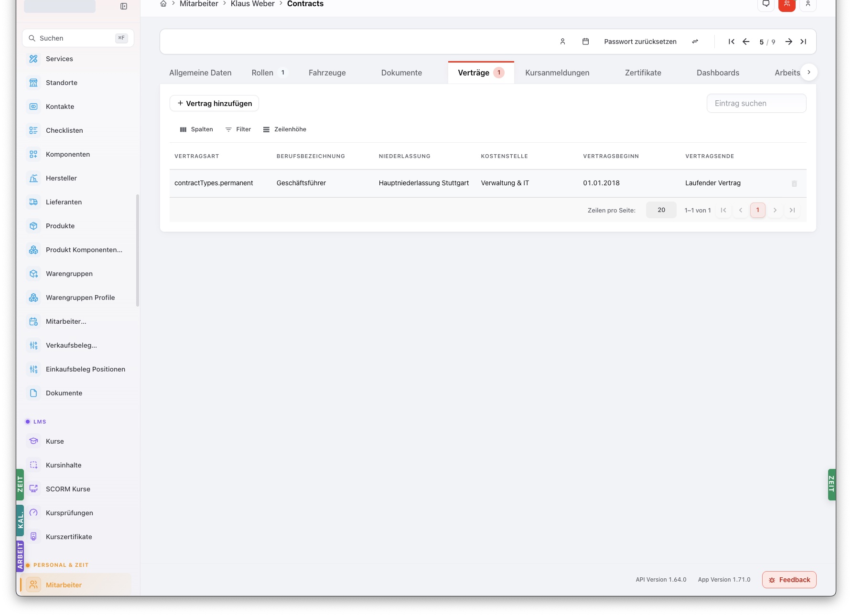The height and width of the screenshot is (616, 852).
Task: Go to next table page
Action: tap(775, 210)
